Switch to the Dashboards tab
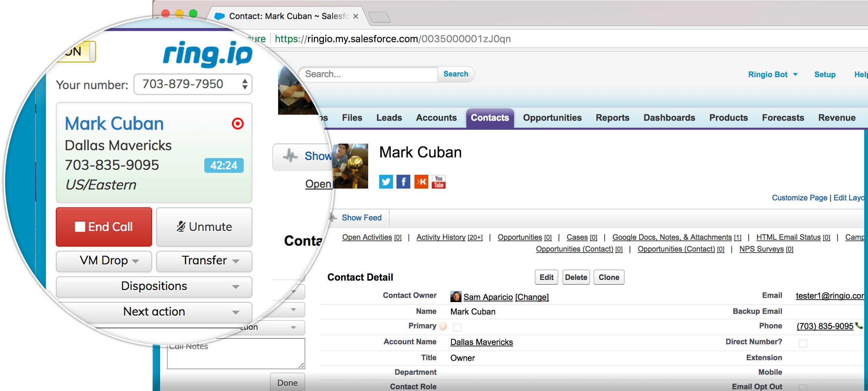This screenshot has width=868, height=391. (669, 118)
